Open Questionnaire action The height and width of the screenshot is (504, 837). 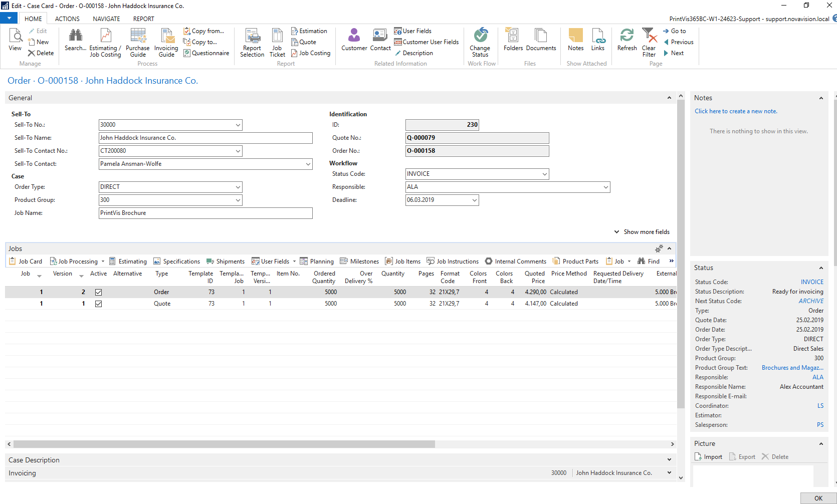coord(206,53)
